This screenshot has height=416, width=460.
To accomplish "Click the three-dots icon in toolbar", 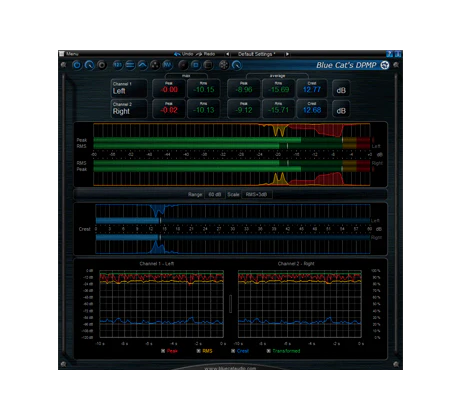I will [155, 65].
